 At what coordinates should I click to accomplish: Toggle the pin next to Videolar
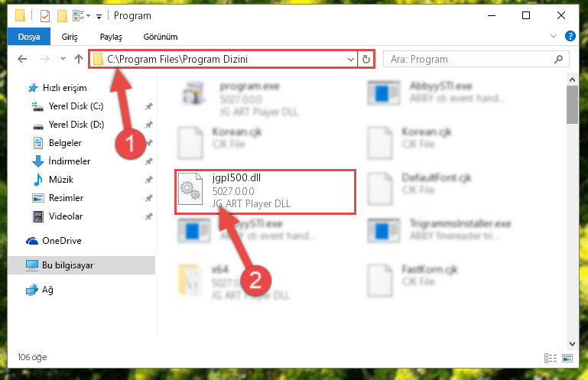click(149, 216)
